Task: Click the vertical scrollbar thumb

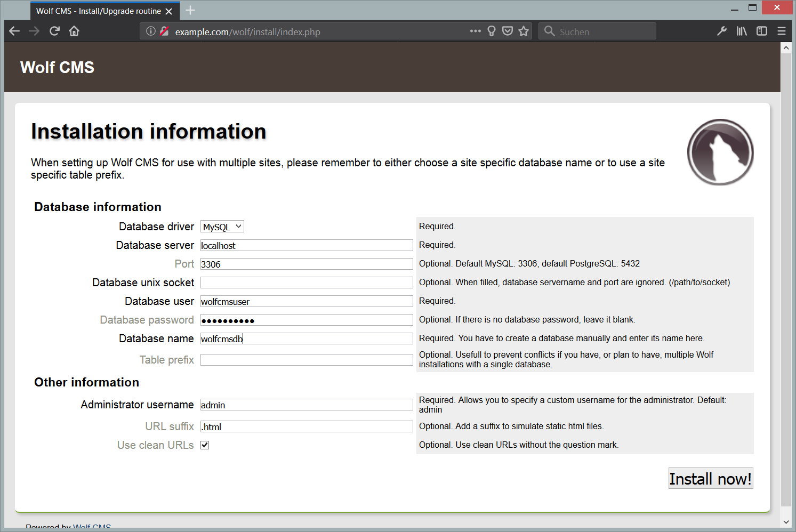Action: point(786,279)
